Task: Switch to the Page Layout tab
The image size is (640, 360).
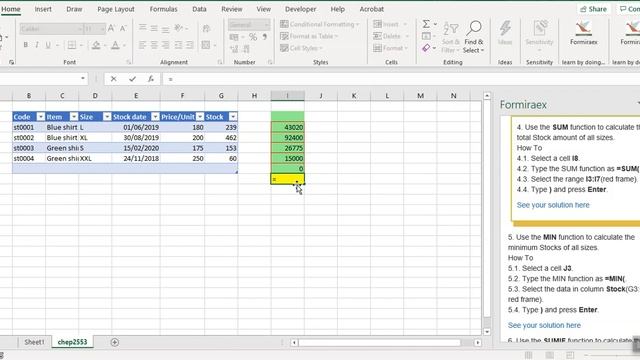Action: 116,9
